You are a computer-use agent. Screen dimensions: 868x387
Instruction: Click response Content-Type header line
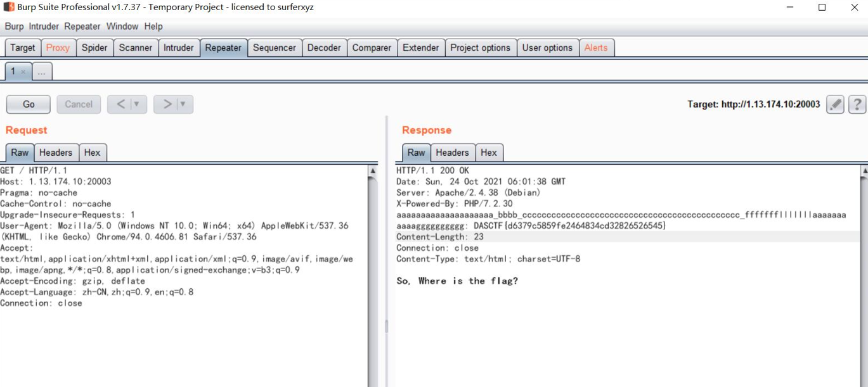point(488,259)
